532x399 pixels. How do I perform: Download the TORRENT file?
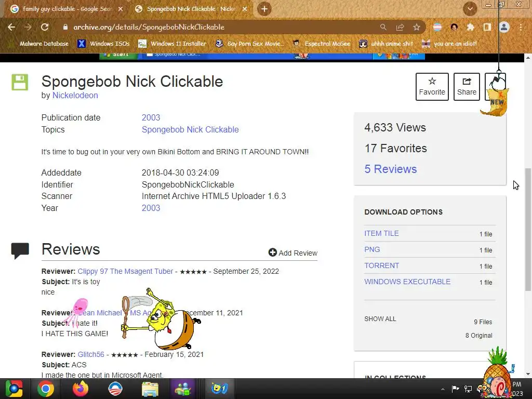coord(381,265)
